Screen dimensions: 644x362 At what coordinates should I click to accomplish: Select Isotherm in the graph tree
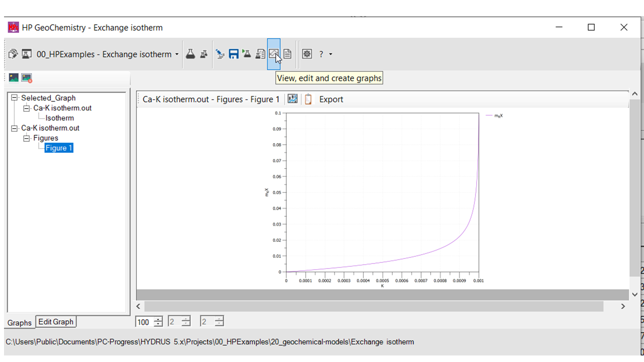(x=59, y=118)
